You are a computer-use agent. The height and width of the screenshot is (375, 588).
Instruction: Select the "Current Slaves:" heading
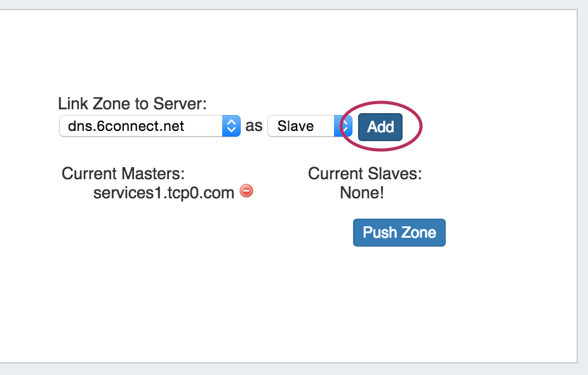tap(364, 174)
